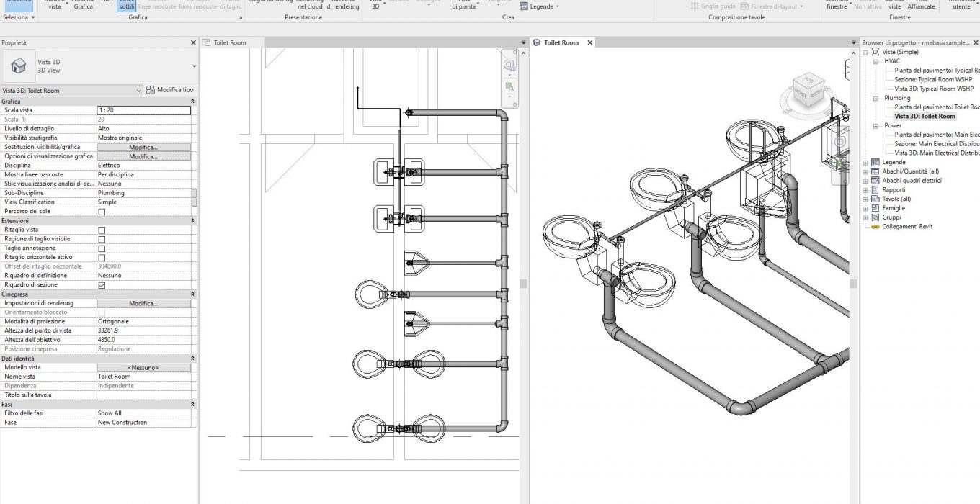
Task: Open the Vista 3D: Toilet Room dropdown
Action: pos(138,91)
